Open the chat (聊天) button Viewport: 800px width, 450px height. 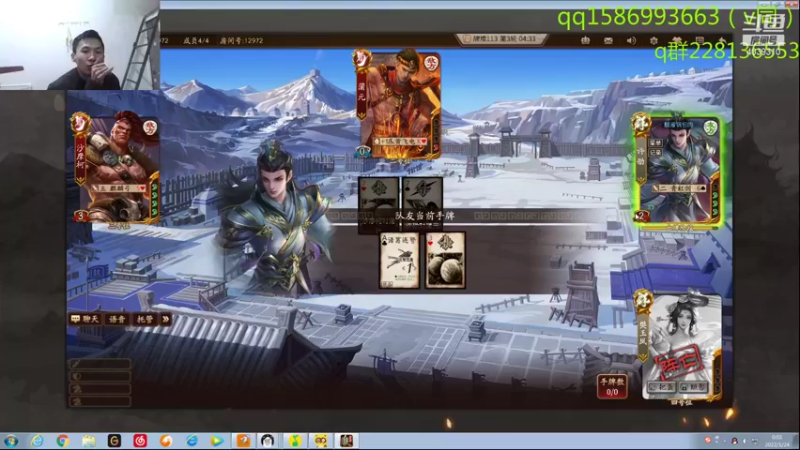coord(85,319)
